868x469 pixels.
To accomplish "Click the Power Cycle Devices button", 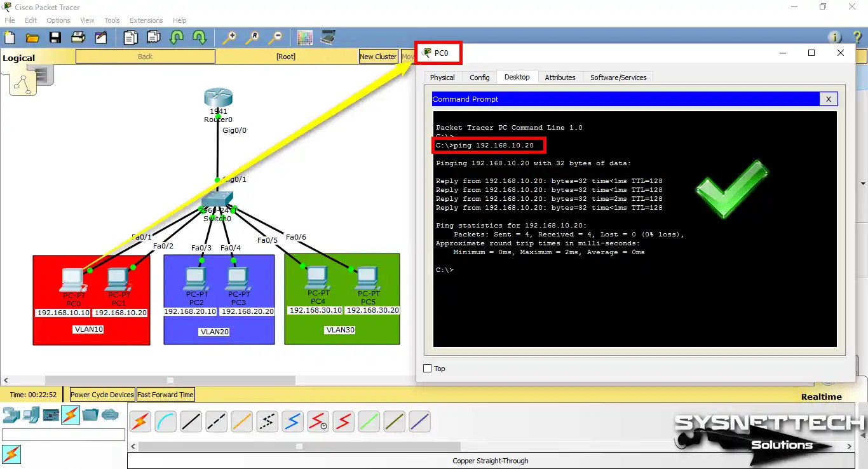I will point(101,394).
